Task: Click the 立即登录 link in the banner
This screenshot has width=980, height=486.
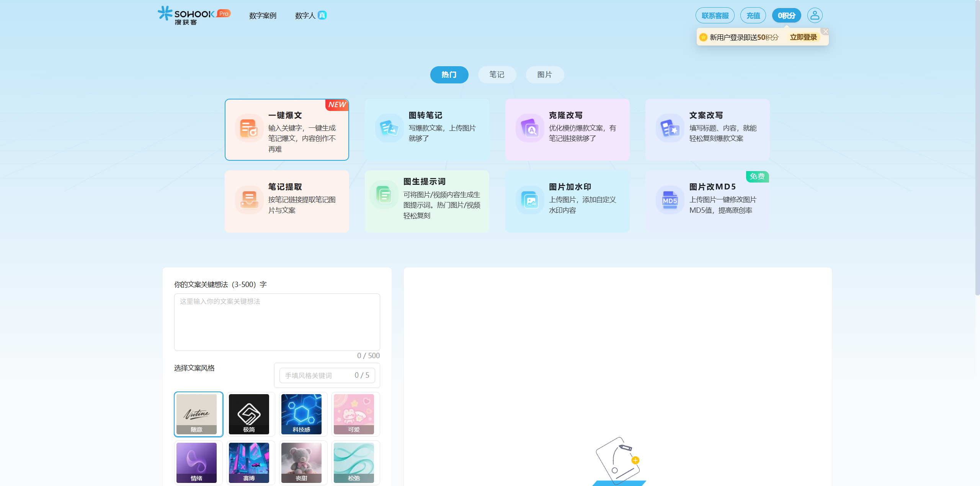Action: tap(803, 37)
